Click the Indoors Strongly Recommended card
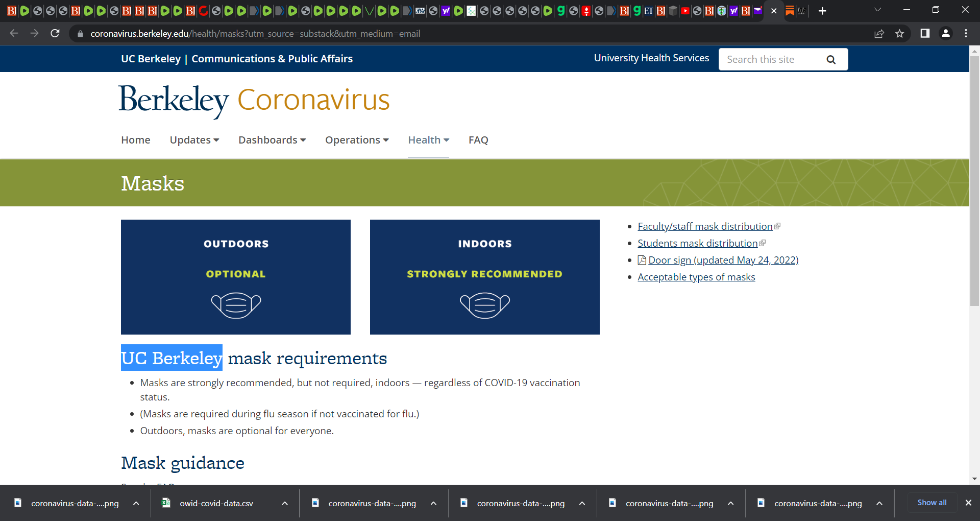980x521 pixels. pos(485,277)
